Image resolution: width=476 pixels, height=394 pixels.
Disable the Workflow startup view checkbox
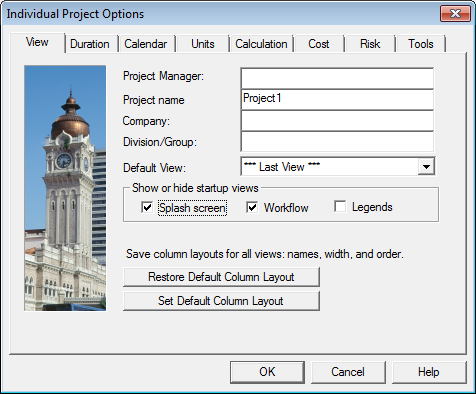point(252,207)
